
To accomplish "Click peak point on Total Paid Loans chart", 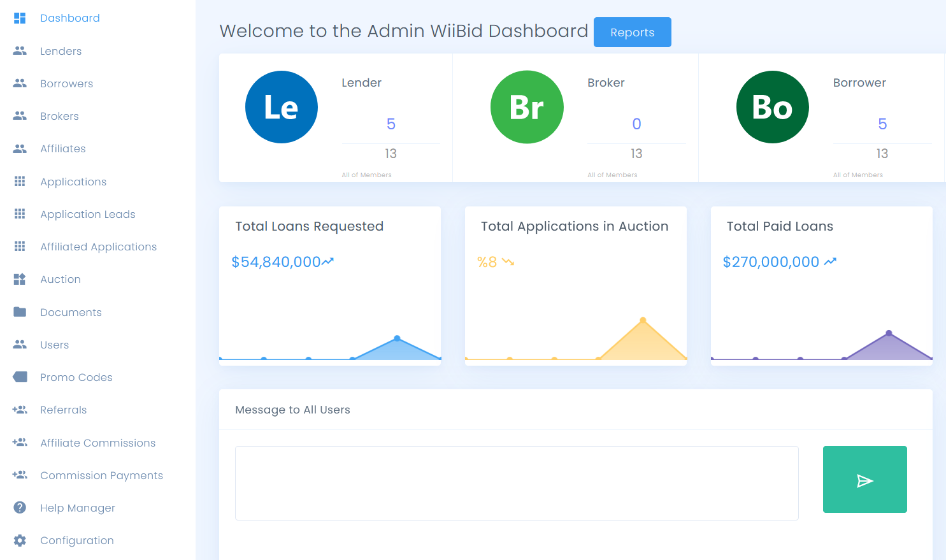I will coord(889,333).
